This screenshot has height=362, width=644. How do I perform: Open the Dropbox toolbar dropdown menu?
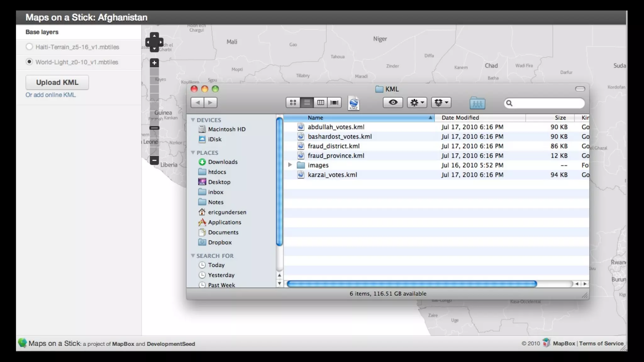tap(441, 102)
